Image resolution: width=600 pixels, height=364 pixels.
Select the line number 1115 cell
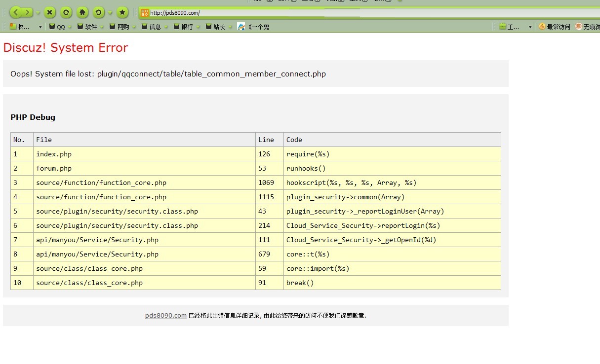[x=270, y=197]
